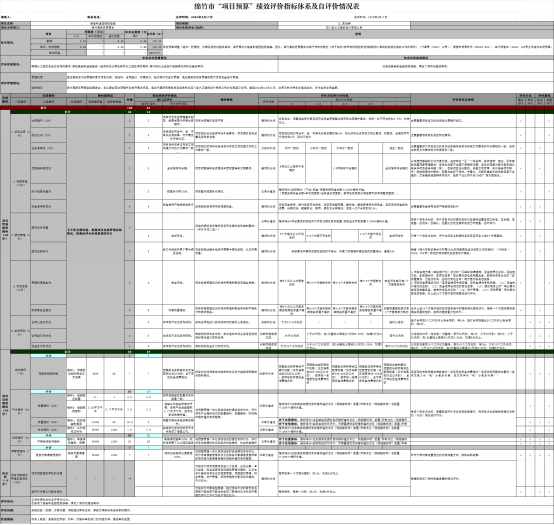The image size is (554, 525).
Task: Click the first checkmark in the third data row
Action: (x=521, y=148)
